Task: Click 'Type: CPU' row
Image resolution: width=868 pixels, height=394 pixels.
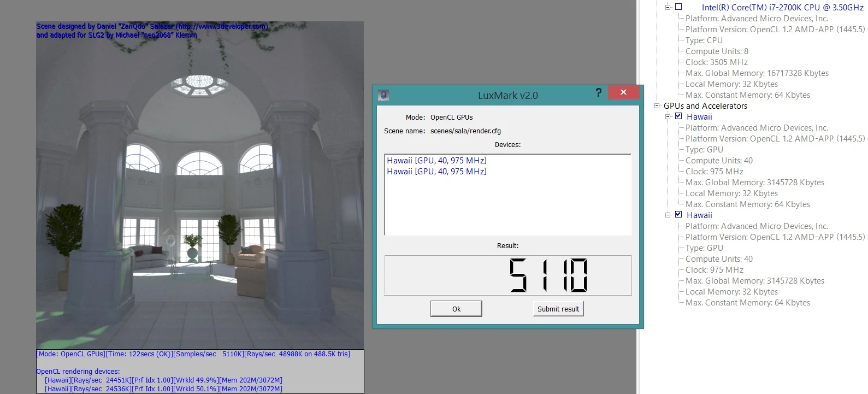Action: (x=704, y=40)
